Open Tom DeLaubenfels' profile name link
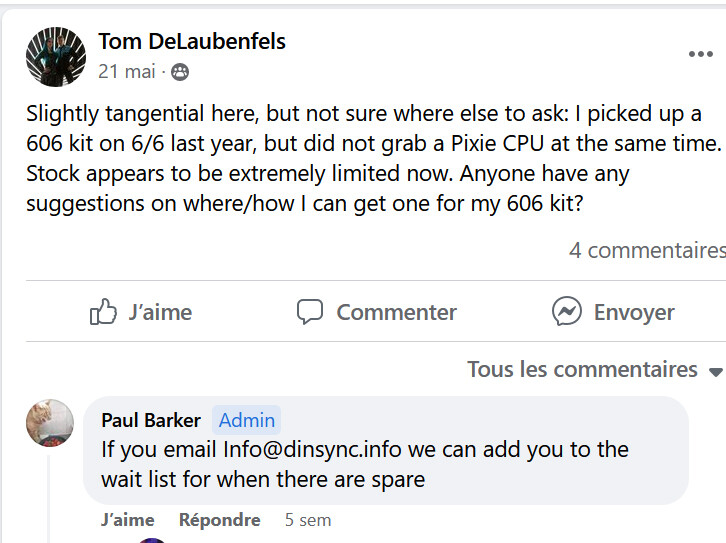The width and height of the screenshot is (726, 543). pyautogui.click(x=192, y=41)
